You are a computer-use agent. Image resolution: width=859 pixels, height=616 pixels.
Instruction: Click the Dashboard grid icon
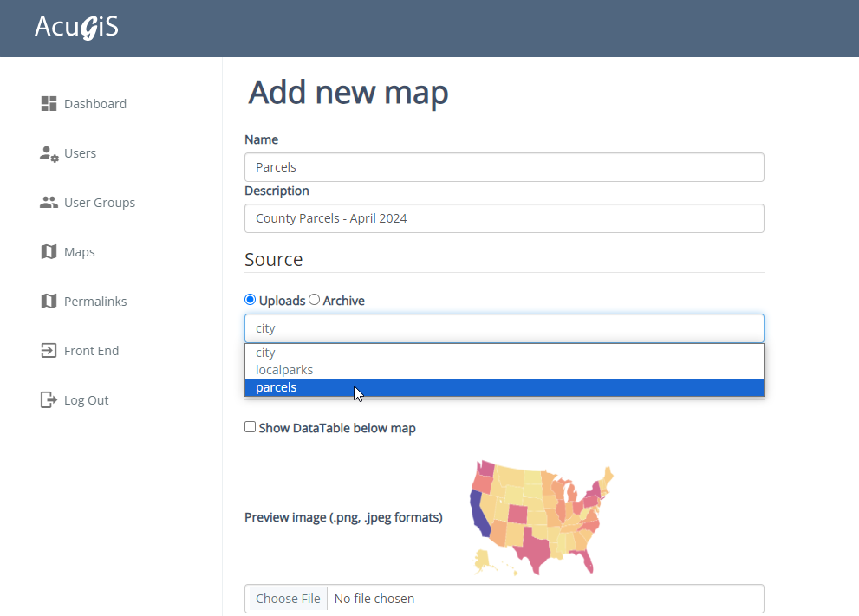(49, 104)
